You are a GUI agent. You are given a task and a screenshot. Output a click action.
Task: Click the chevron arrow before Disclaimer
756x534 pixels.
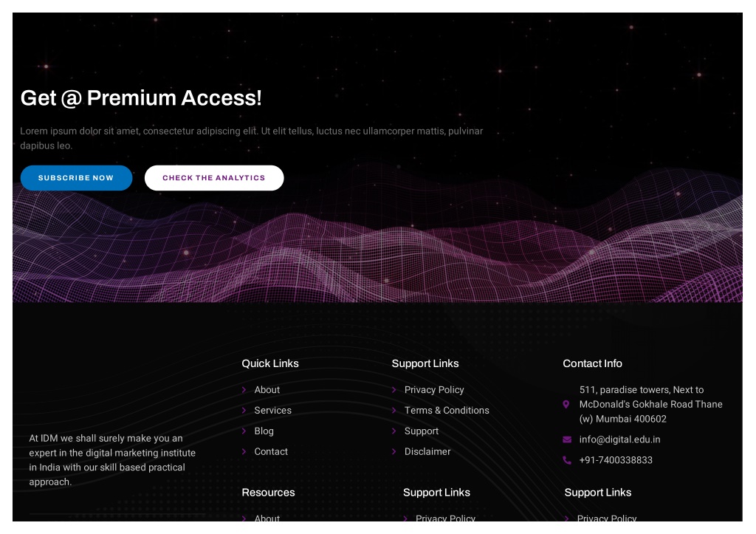pyautogui.click(x=394, y=452)
